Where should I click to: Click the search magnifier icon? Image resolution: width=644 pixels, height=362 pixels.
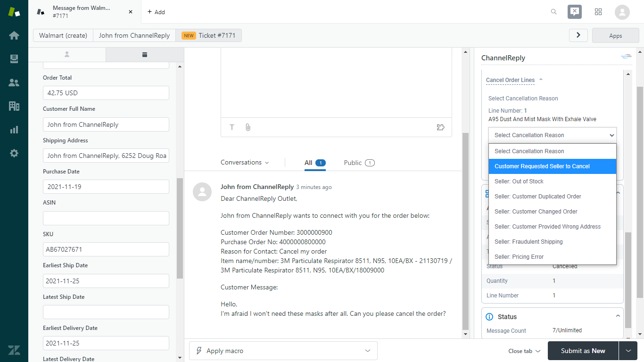pos(554,12)
